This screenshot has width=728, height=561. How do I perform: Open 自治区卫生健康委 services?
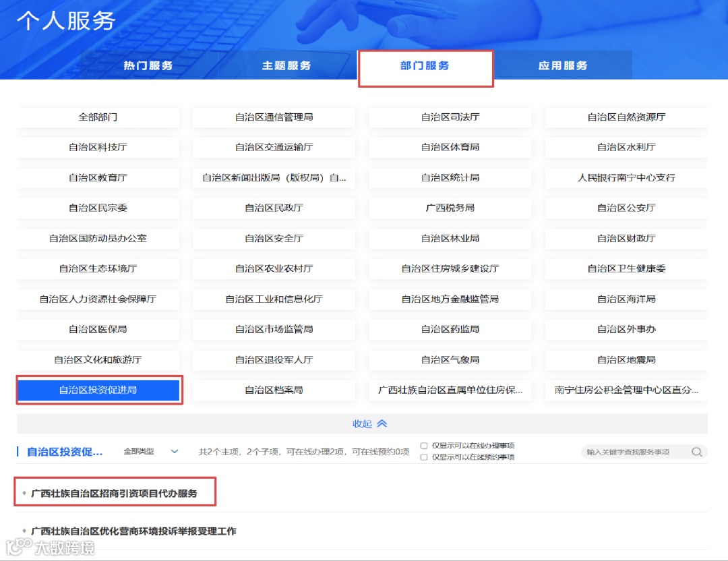point(626,269)
